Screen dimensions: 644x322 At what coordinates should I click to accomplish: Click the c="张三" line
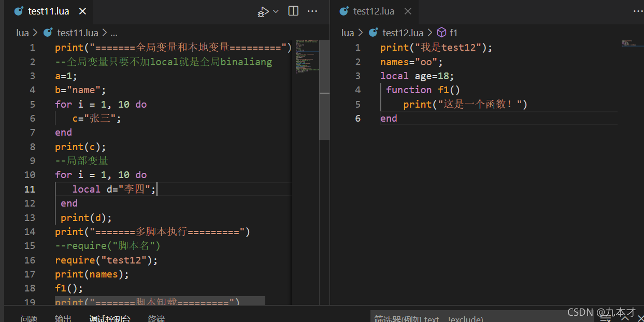click(x=97, y=118)
